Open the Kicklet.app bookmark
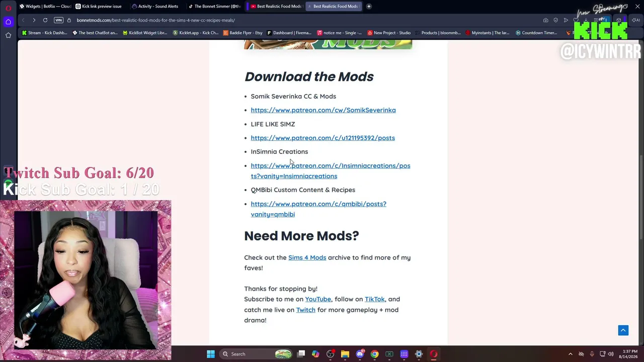644x362 pixels. (x=196, y=33)
